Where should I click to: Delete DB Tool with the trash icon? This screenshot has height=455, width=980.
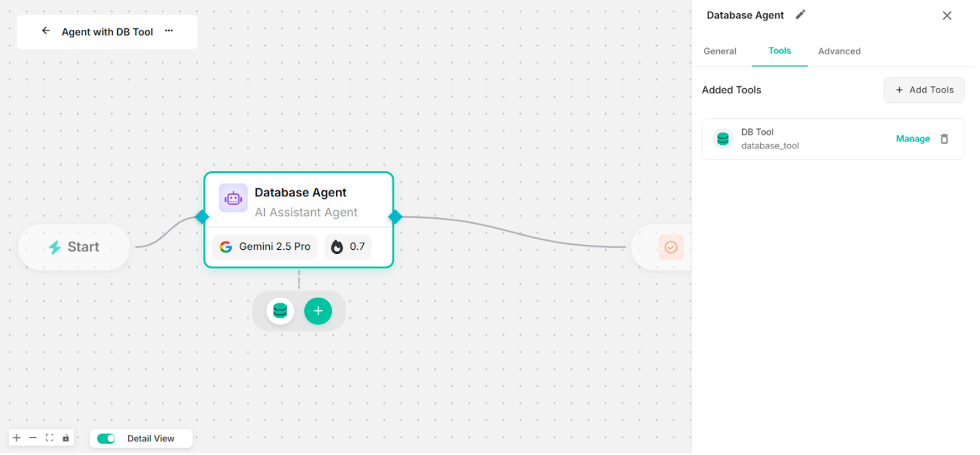coord(944,139)
